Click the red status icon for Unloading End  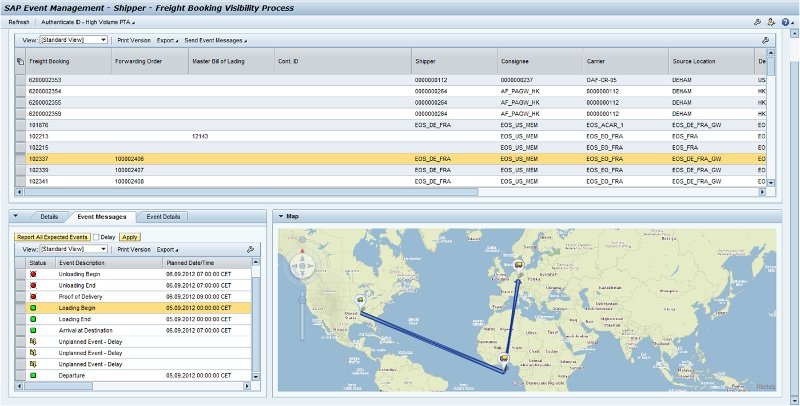pyautogui.click(x=33, y=285)
